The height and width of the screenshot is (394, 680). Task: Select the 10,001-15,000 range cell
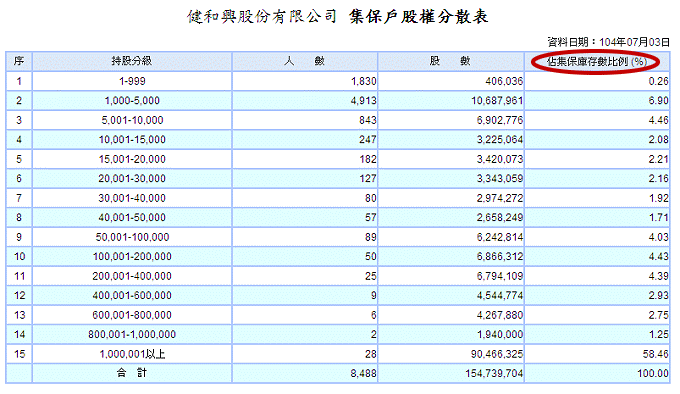pos(132,140)
